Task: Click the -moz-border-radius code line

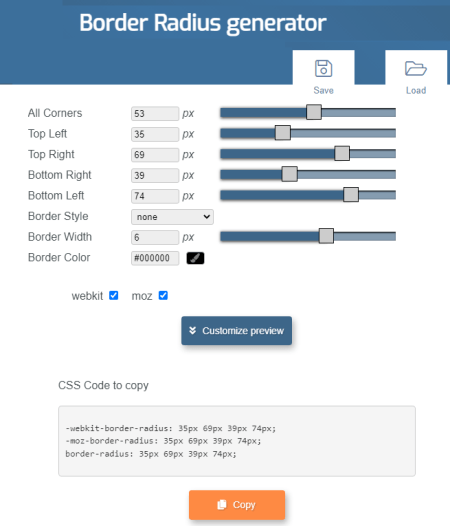Action: (x=163, y=441)
